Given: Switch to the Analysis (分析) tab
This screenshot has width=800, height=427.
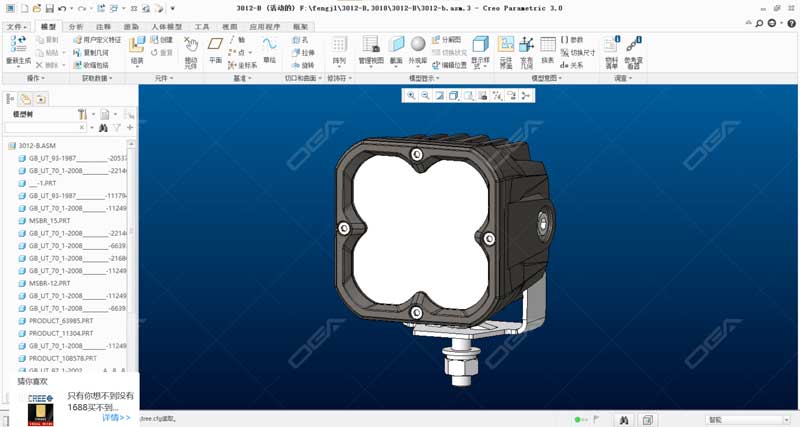Looking at the screenshot, I should click(x=76, y=27).
